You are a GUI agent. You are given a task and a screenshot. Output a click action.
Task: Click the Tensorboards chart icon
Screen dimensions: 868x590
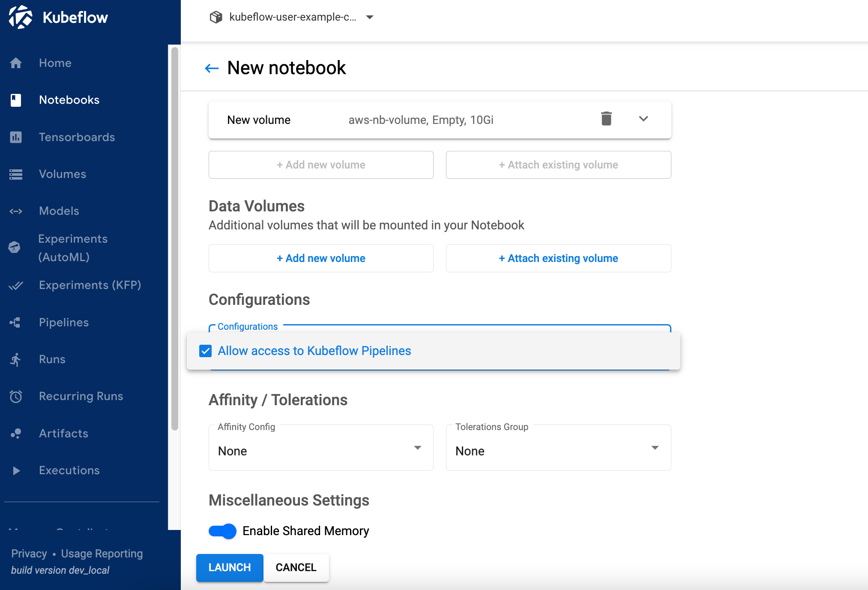click(16, 137)
